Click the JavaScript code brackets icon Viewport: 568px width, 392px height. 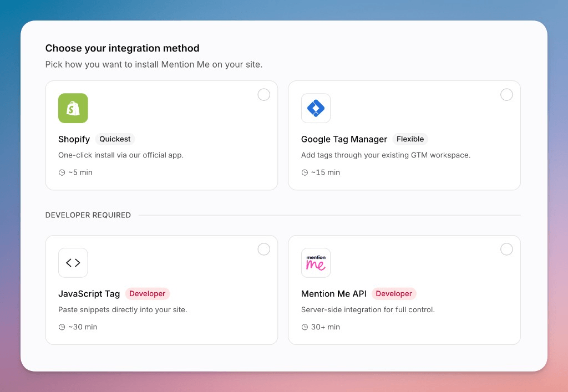pyautogui.click(x=73, y=263)
